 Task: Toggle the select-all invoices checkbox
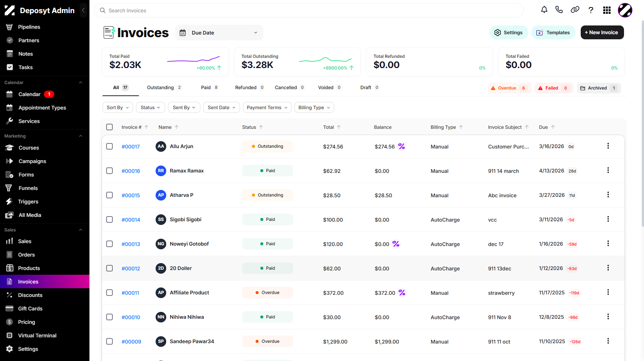pyautogui.click(x=109, y=127)
